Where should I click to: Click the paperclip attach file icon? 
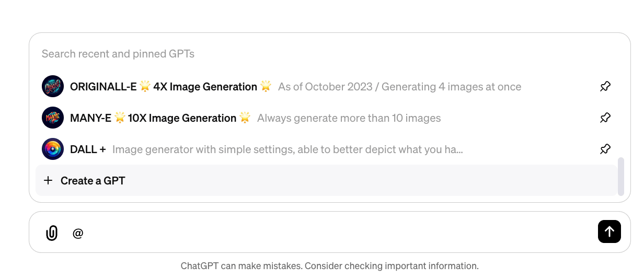[52, 233]
